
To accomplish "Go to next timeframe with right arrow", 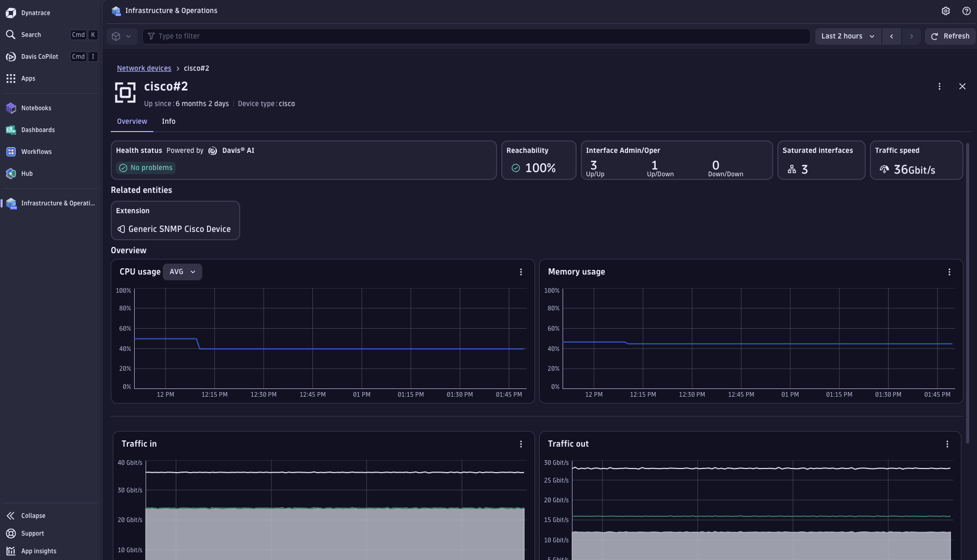I will [911, 36].
